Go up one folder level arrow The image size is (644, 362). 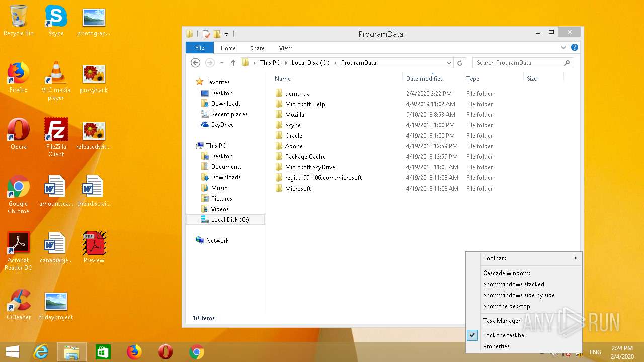click(x=233, y=63)
